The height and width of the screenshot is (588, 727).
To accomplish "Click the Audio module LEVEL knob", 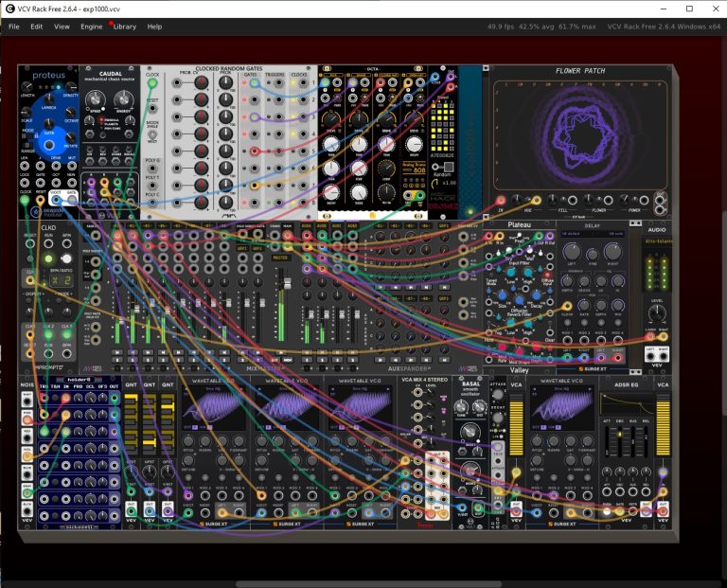I will [657, 314].
